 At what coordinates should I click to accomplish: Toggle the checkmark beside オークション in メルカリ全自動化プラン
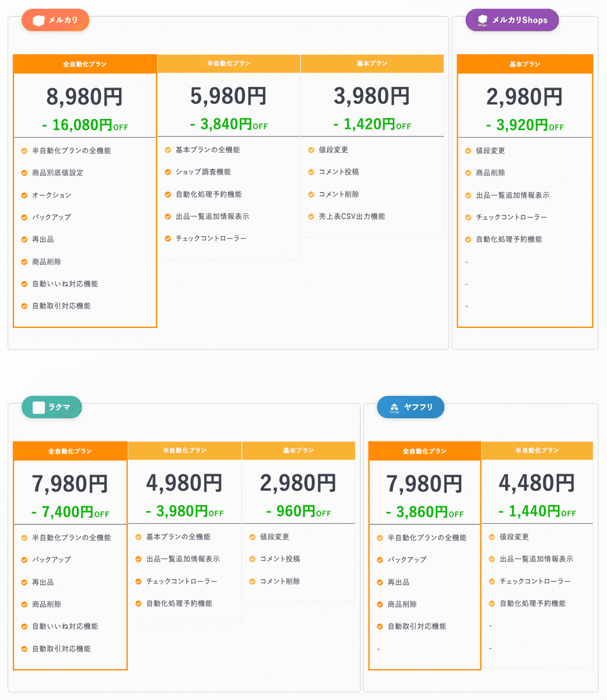coord(24,195)
